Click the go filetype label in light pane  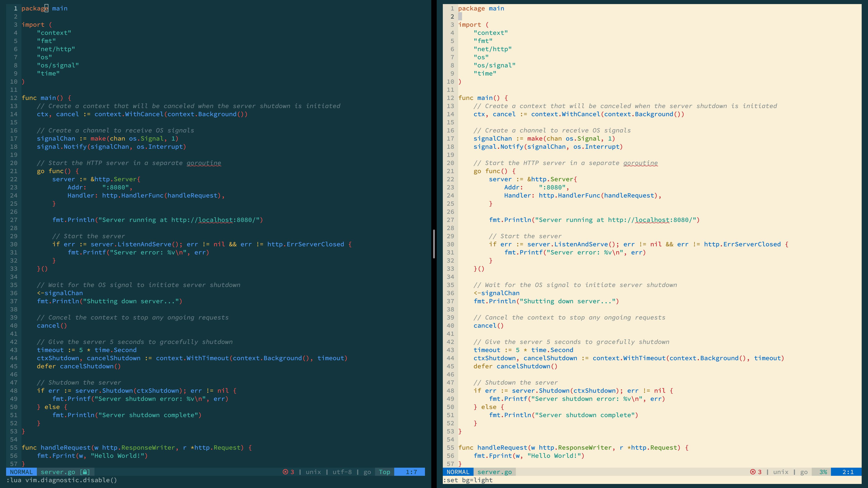(804, 472)
